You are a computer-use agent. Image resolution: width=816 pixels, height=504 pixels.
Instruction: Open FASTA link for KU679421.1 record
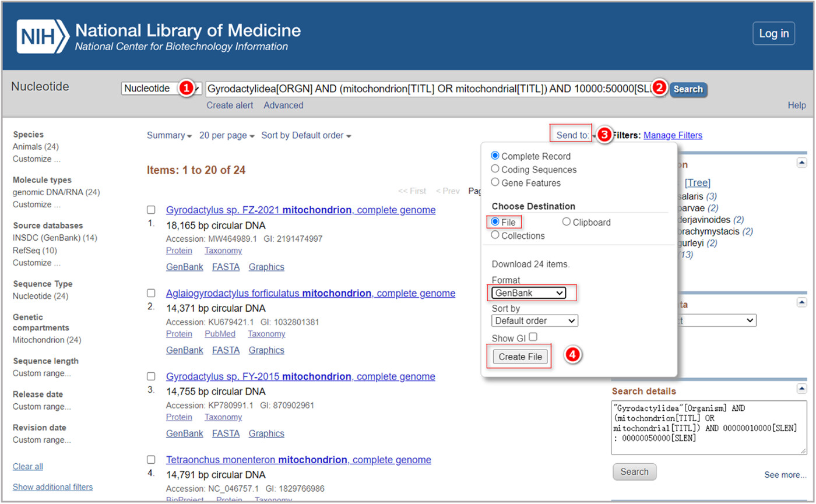pos(226,350)
